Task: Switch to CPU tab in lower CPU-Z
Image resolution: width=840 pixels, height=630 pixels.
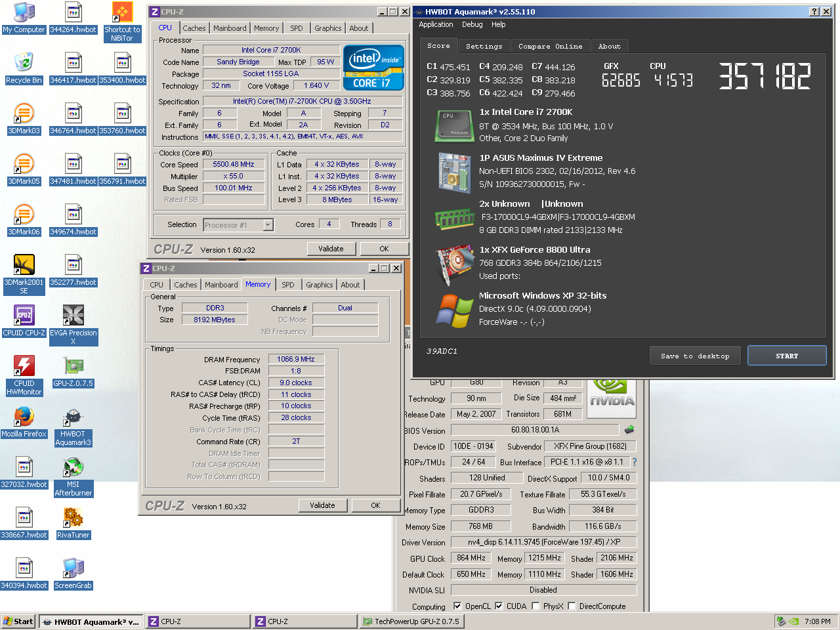Action: coord(156,285)
